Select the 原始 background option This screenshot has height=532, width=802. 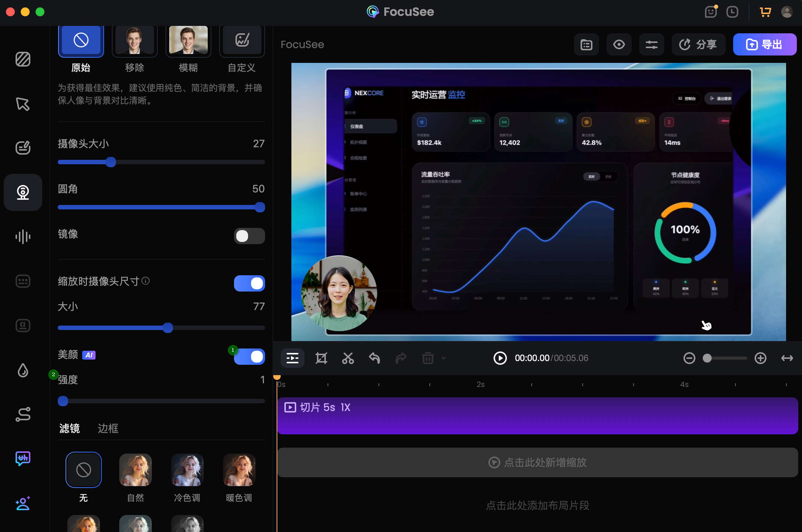coord(81,41)
